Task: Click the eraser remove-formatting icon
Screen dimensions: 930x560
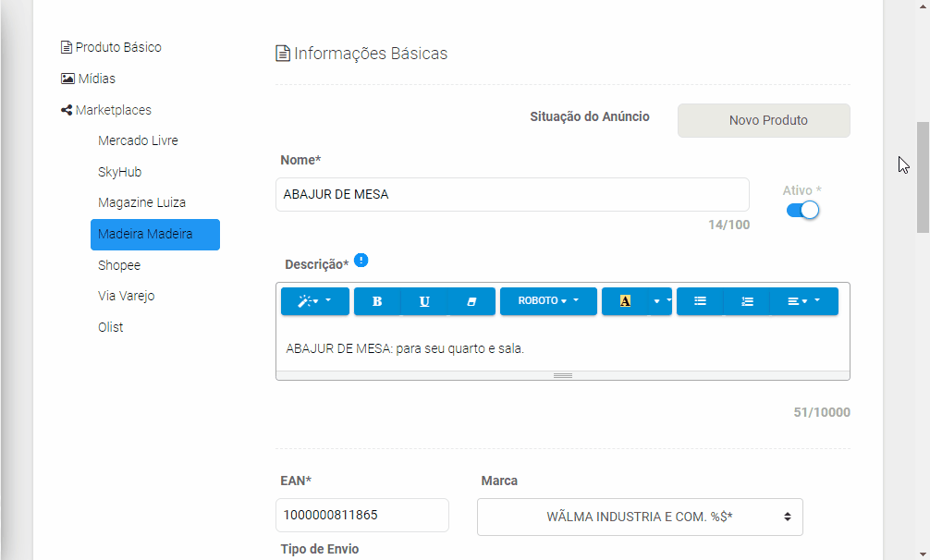Action: tap(471, 301)
